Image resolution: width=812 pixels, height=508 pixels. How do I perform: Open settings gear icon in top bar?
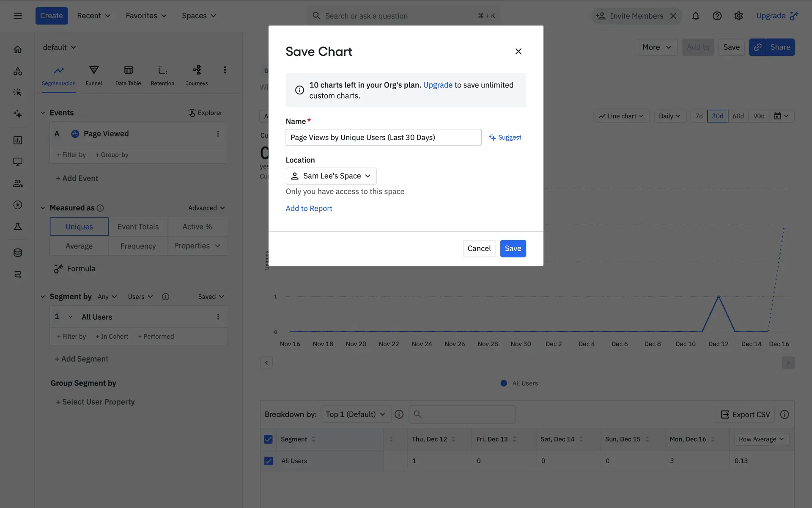click(x=738, y=16)
